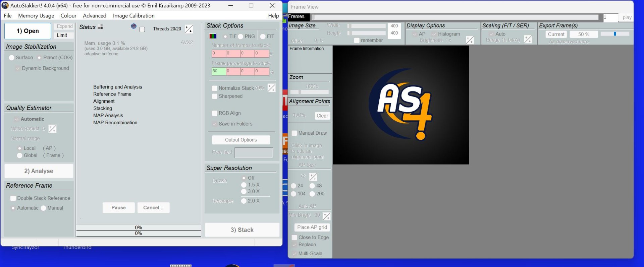Screen dimensions: 644x267
Task: Click the first Number of frames to stack field
Action: [219, 54]
